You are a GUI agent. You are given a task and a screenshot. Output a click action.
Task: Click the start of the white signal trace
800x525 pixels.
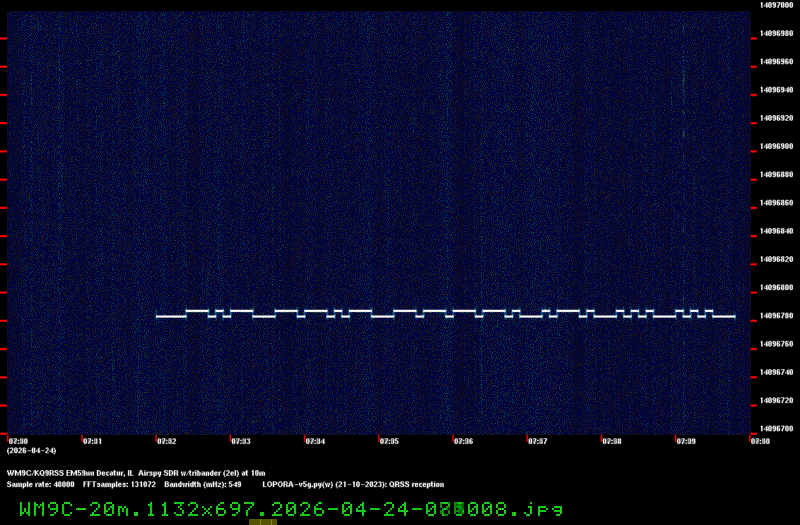tap(158, 316)
